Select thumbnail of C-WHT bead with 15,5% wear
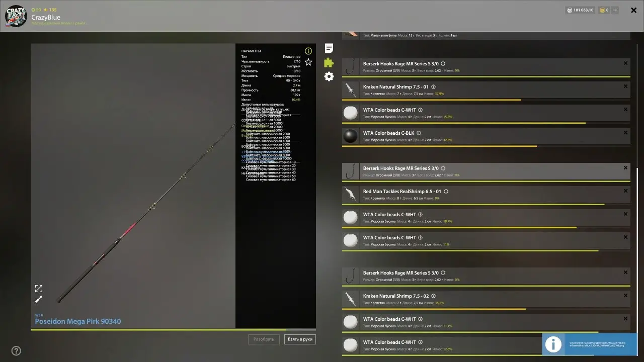The image size is (644, 362). coord(350,113)
